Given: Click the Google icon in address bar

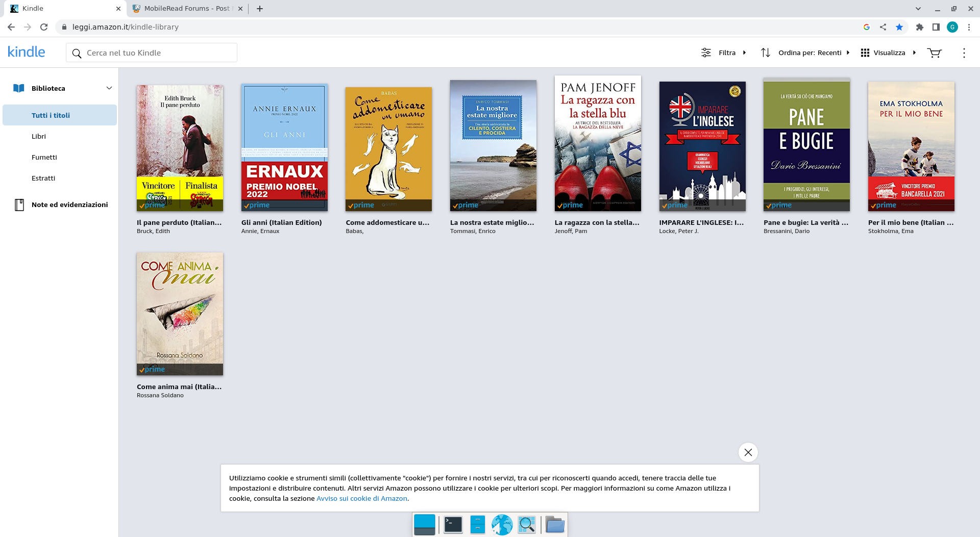Looking at the screenshot, I should coord(867,27).
